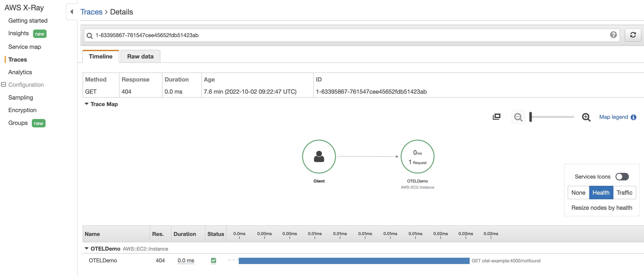Select the None node sizing option
The image size is (644, 277).
pos(578,193)
